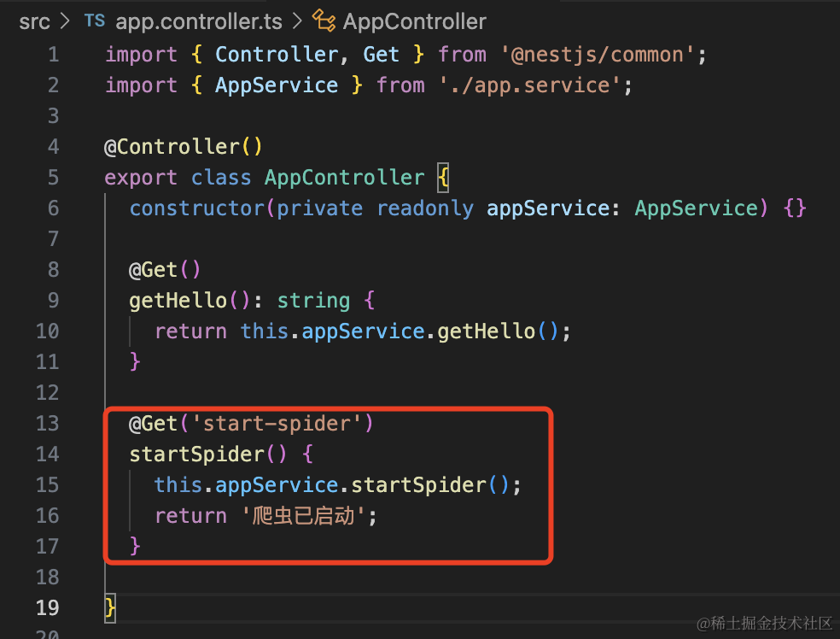Click the closing brace on line 19

point(110,608)
